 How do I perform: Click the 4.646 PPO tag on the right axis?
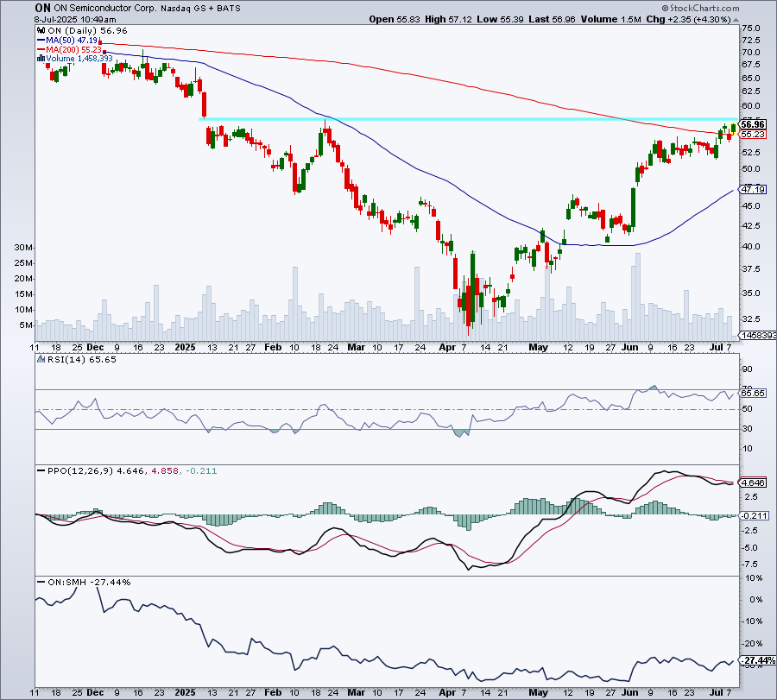click(x=753, y=482)
